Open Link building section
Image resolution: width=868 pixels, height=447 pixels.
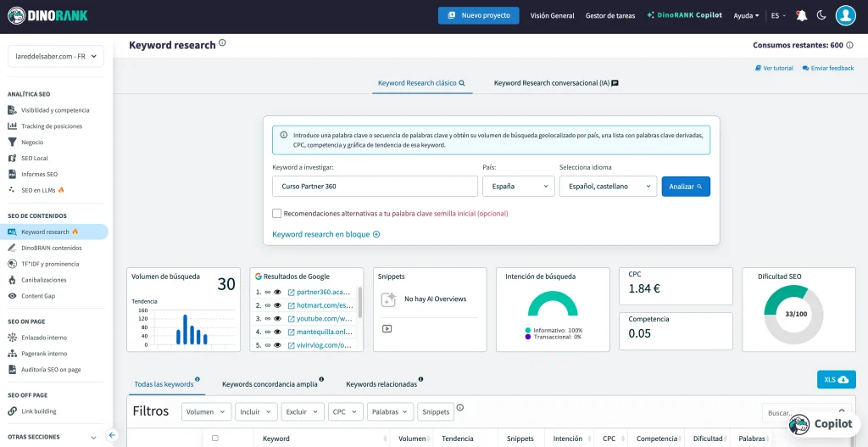coord(39,411)
